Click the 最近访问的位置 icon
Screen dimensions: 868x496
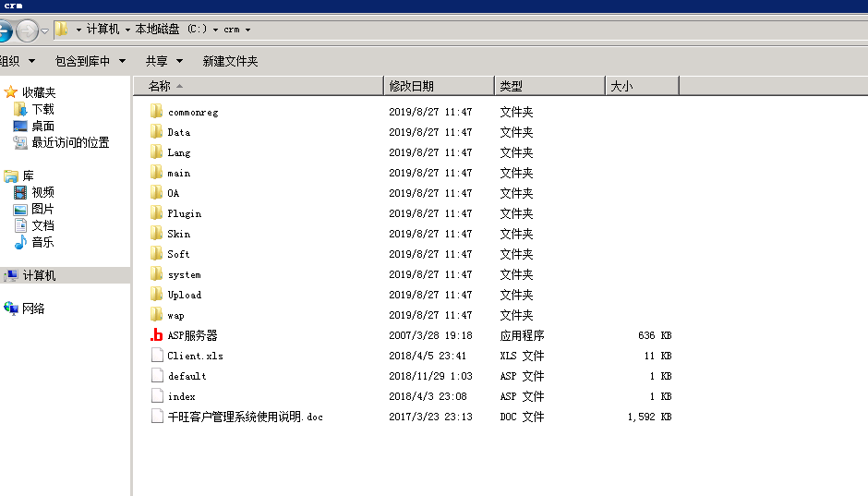(20, 143)
